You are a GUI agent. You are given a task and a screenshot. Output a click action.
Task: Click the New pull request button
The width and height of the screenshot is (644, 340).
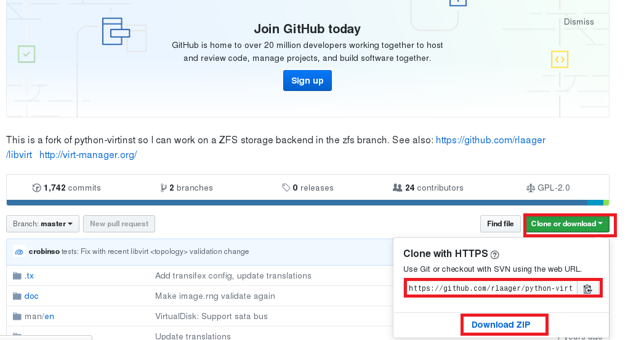(119, 224)
